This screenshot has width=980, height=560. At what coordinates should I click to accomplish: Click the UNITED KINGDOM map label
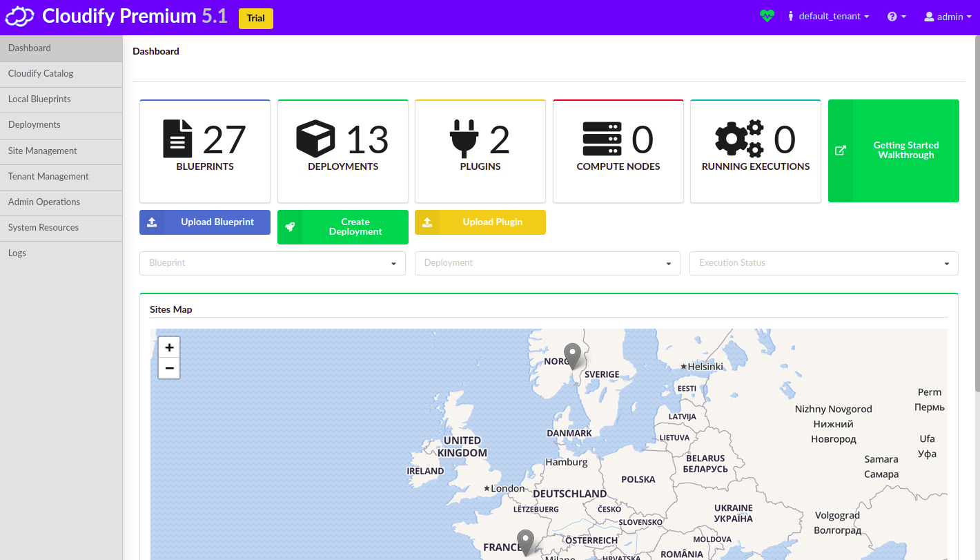[x=462, y=447]
